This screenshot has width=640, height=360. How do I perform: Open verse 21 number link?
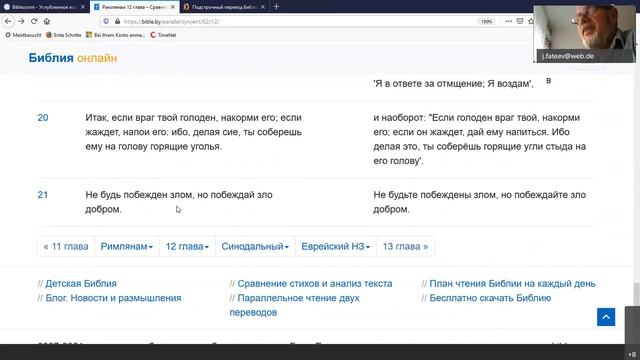[x=43, y=195]
